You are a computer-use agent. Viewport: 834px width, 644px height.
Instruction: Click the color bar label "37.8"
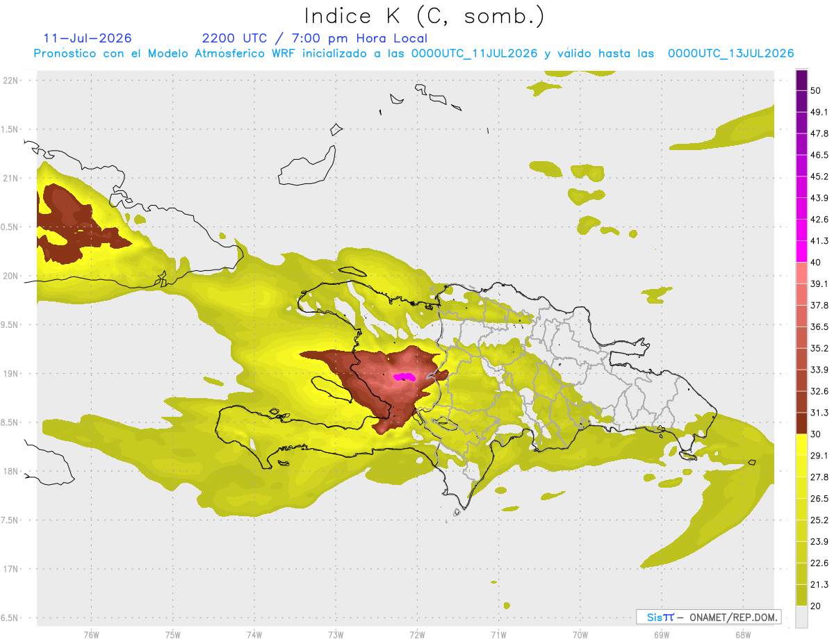(x=819, y=305)
